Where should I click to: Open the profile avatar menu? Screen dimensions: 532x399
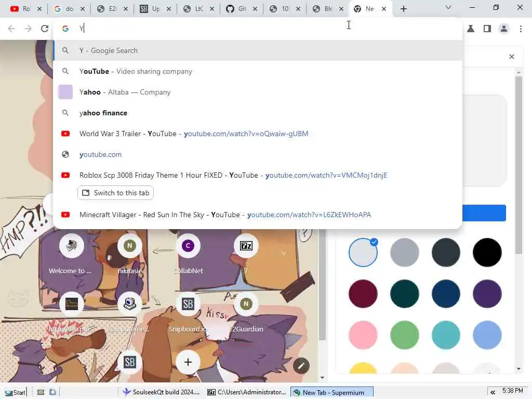tap(504, 29)
